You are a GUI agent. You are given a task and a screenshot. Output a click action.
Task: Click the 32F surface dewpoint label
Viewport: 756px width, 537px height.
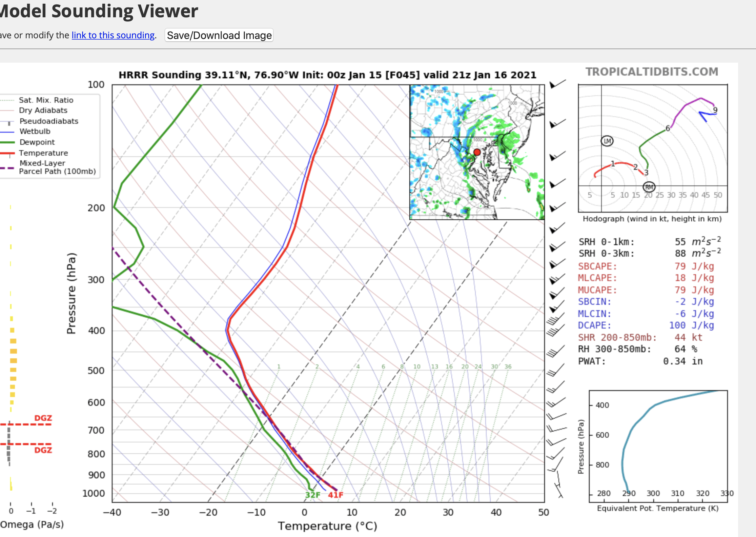[x=312, y=495]
